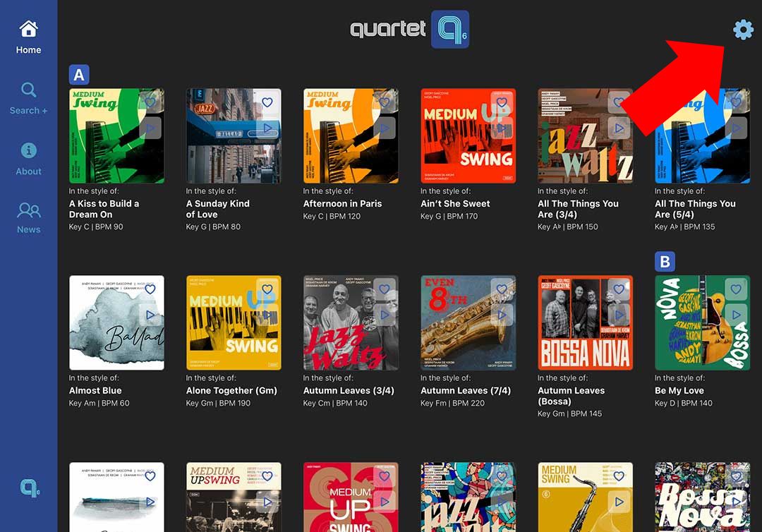762x532 pixels.
Task: Open All The Things You Are (5/4) title
Action: point(695,209)
